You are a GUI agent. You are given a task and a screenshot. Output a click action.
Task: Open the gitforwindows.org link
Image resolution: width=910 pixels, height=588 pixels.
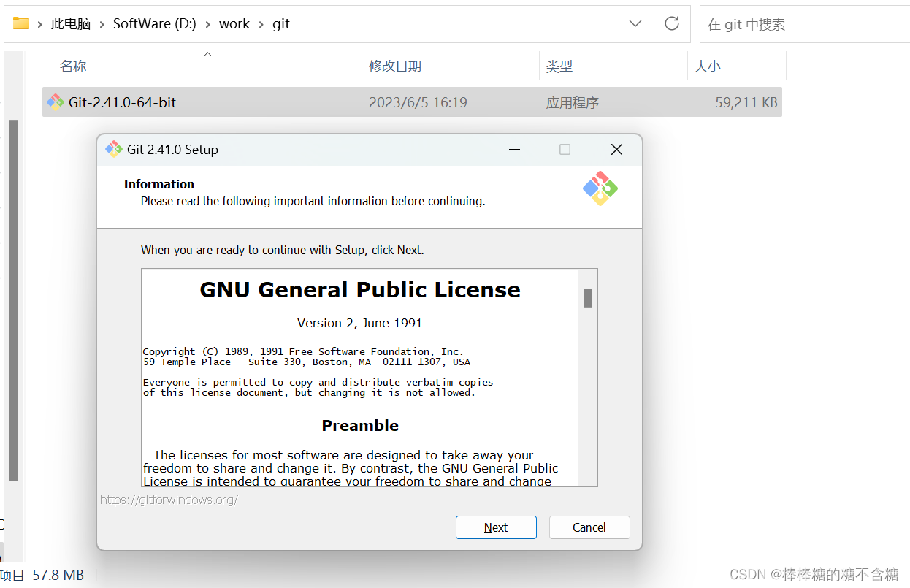point(169,500)
